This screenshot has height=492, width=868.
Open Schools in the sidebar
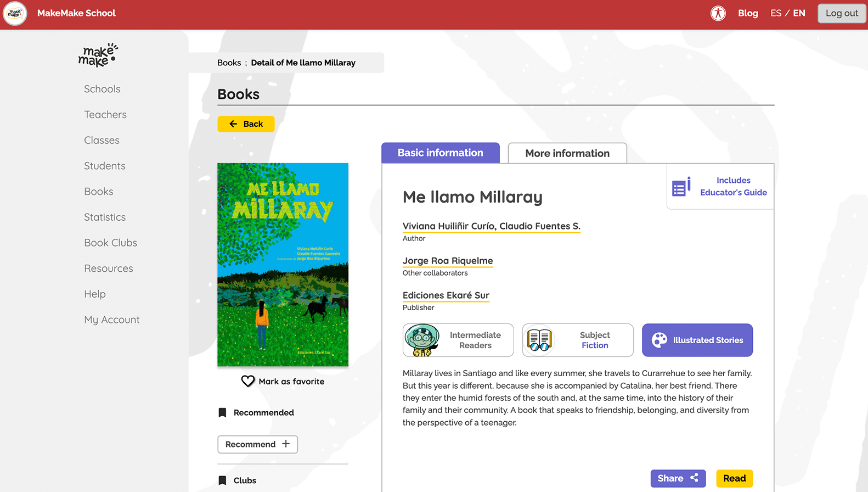click(102, 89)
